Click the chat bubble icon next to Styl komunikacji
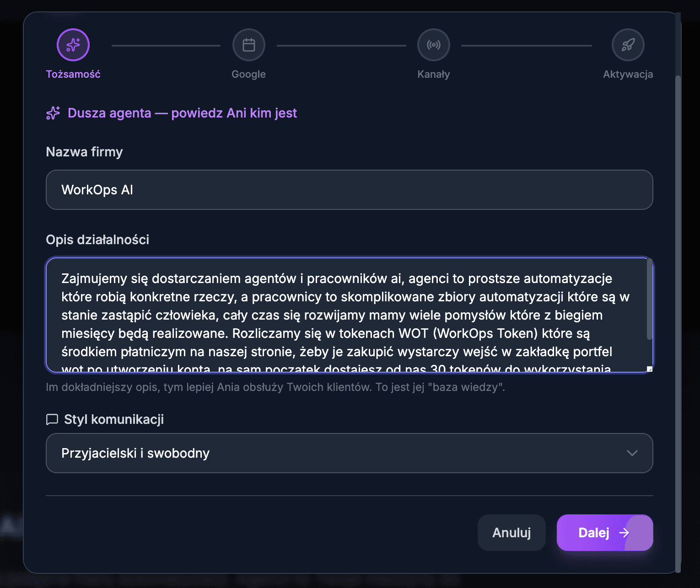This screenshot has height=588, width=700. click(52, 419)
